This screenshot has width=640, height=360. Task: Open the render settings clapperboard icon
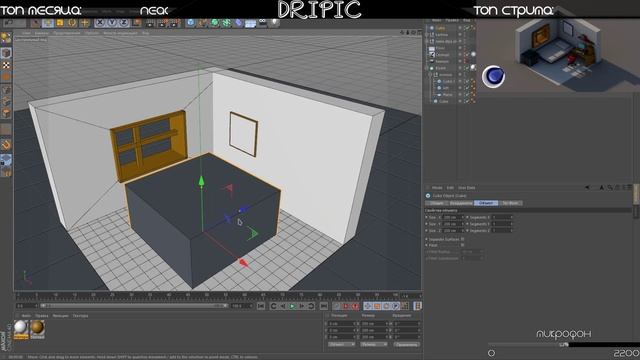pos(174,22)
